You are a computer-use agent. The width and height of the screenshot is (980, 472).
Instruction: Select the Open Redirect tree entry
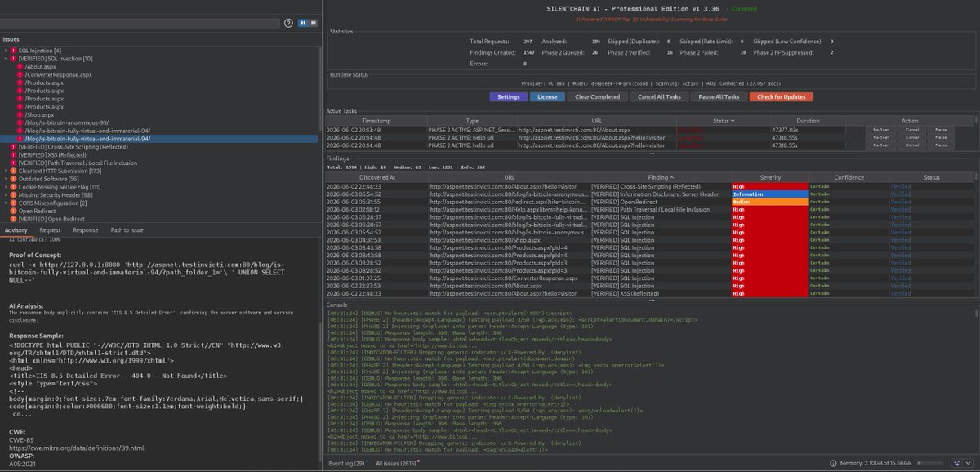click(x=38, y=211)
